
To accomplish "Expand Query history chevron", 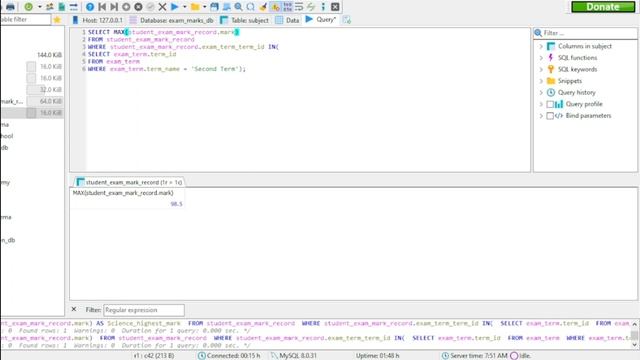I will [x=541, y=93].
